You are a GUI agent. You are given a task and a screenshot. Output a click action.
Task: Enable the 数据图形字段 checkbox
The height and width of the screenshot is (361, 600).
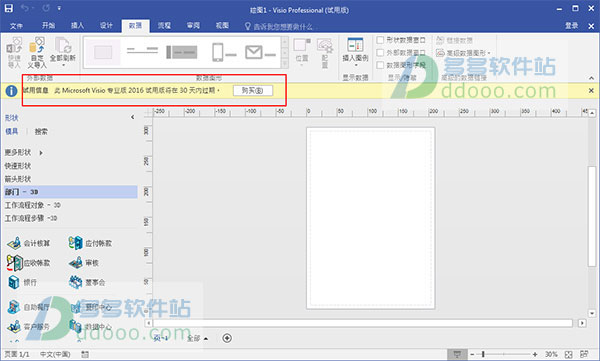tap(380, 65)
